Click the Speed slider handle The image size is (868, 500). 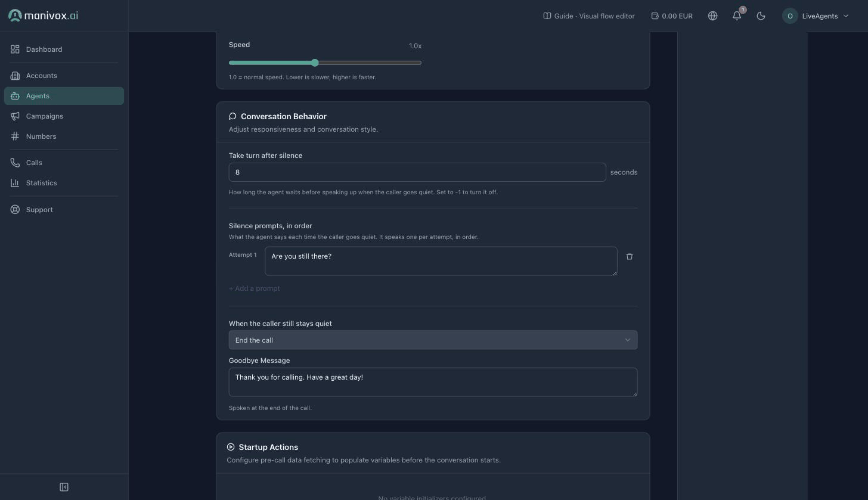click(315, 63)
